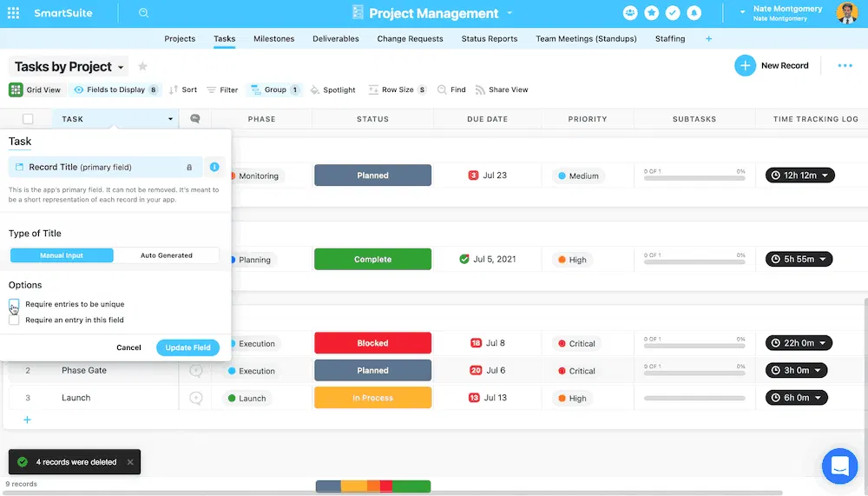Add a new app with plus tab icon
868x496 pixels.
tap(708, 39)
